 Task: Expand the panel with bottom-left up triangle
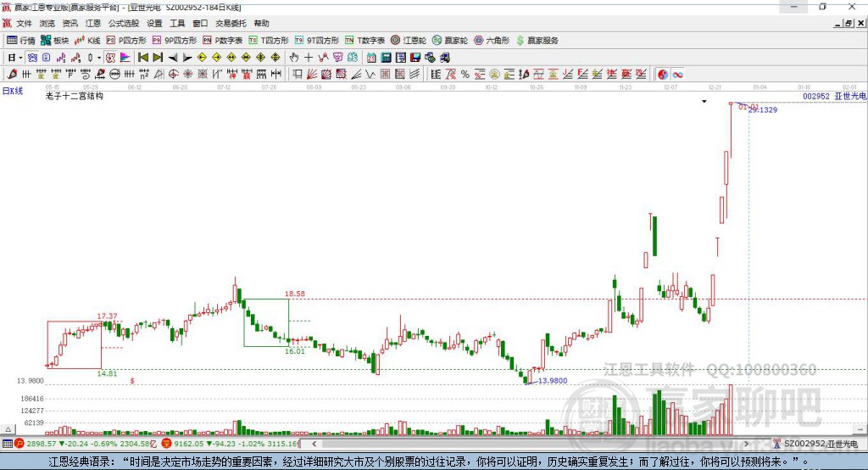pos(8,429)
